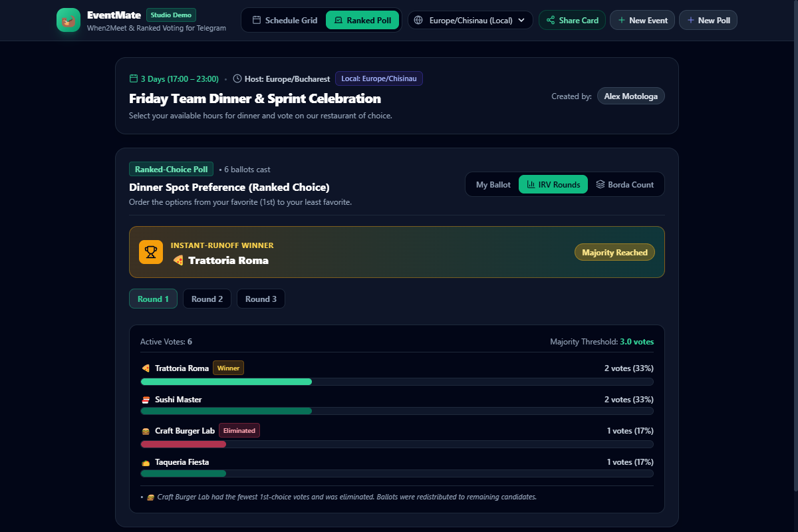Screen dimensions: 798x532
Task: Click the Host: Europe/Bucharest text
Action: pyautogui.click(x=287, y=78)
